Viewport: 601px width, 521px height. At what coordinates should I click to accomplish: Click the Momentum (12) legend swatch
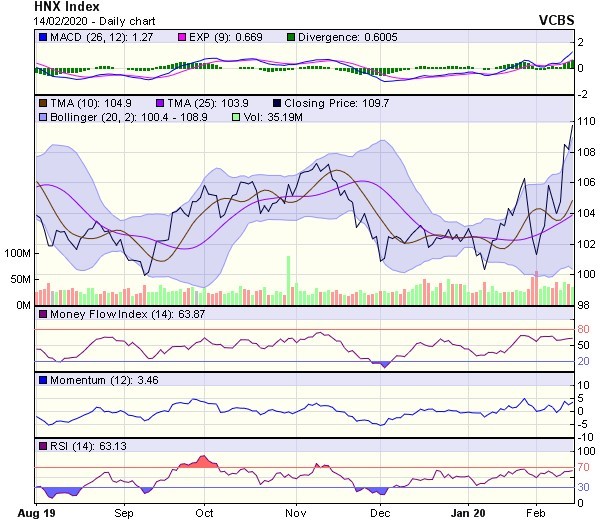pyautogui.click(x=43, y=381)
